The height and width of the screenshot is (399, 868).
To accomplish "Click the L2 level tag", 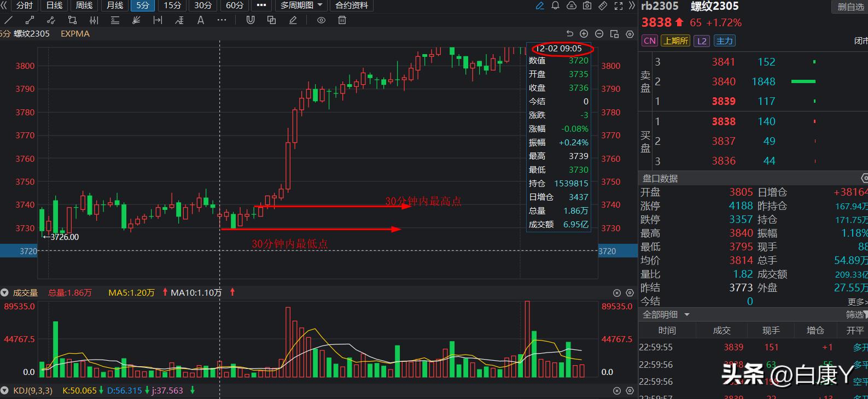I will (x=702, y=41).
